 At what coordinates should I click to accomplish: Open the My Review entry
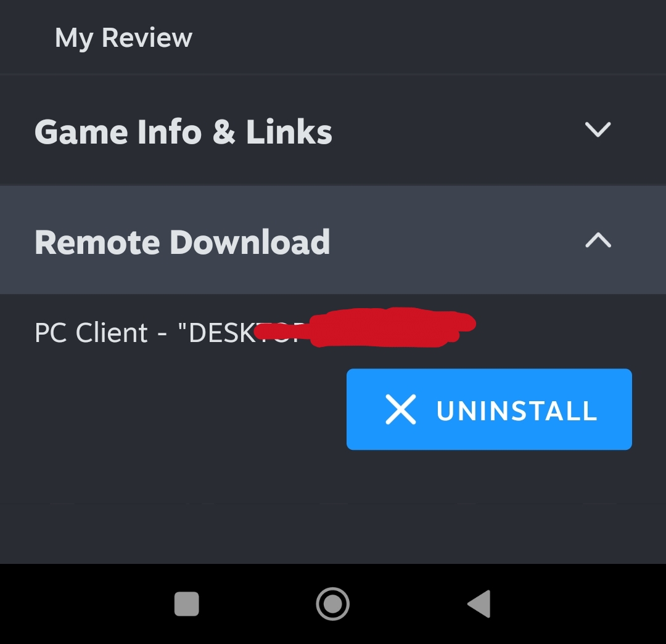coord(333,38)
